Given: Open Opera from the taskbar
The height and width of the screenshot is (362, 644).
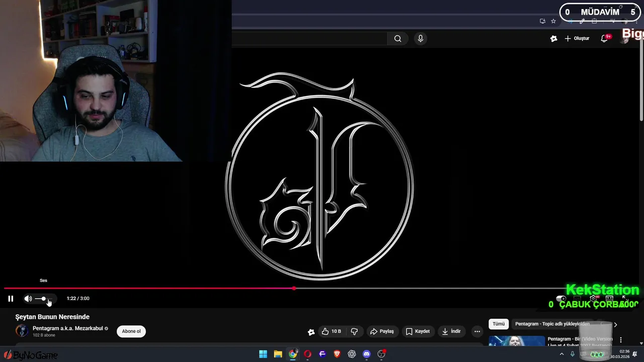Looking at the screenshot, I should coord(307,354).
